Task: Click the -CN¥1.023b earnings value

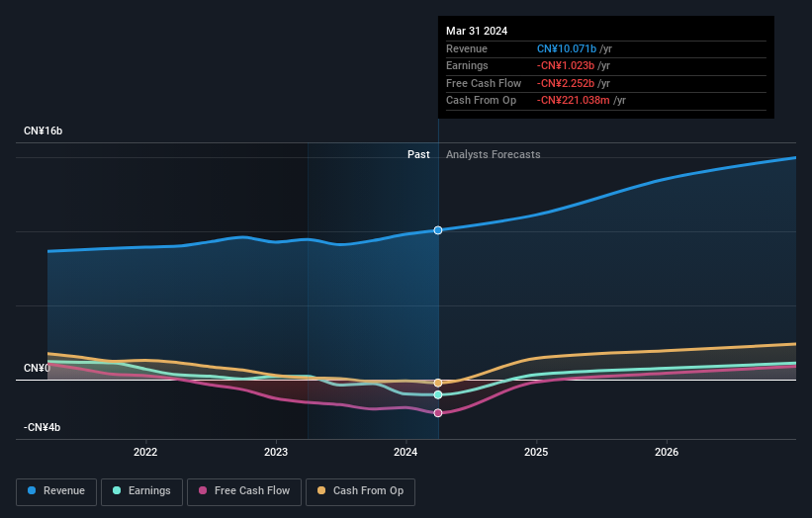Action: [566, 65]
